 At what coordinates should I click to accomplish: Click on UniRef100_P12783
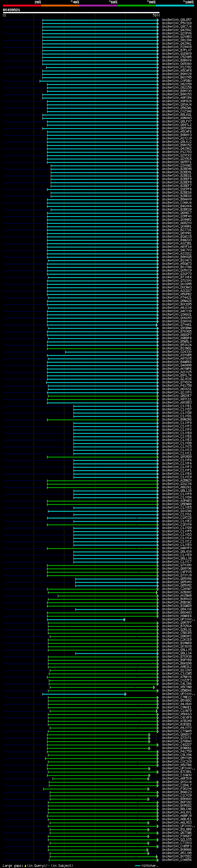(x=176, y=152)
